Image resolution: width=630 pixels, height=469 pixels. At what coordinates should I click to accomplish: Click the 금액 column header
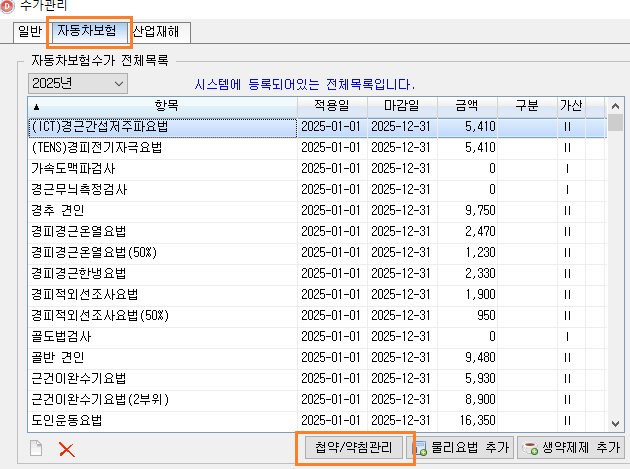pyautogui.click(x=466, y=106)
